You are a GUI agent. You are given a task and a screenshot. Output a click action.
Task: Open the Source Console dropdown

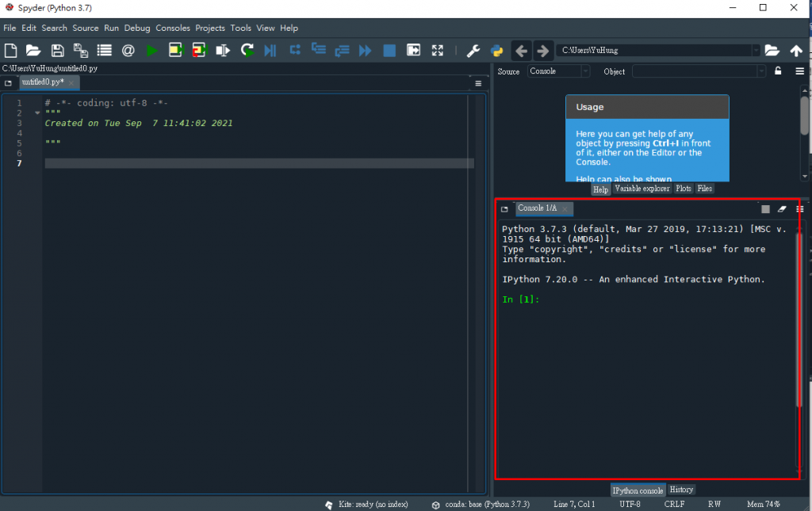tap(559, 71)
